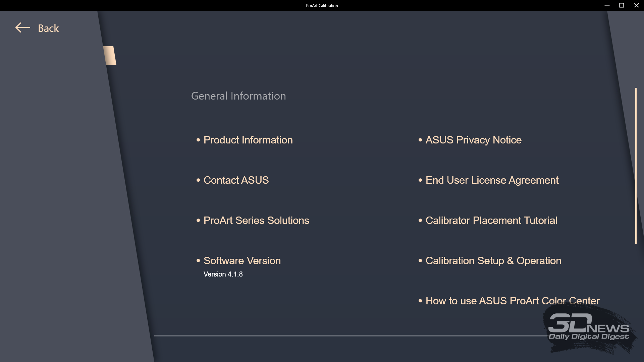Maximize the ProArt Calibration window
644x362 pixels.
click(x=622, y=5)
